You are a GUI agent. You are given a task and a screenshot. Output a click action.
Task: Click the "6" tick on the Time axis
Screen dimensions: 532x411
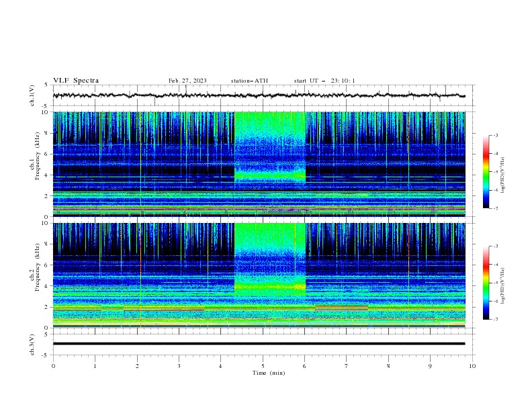(x=304, y=366)
